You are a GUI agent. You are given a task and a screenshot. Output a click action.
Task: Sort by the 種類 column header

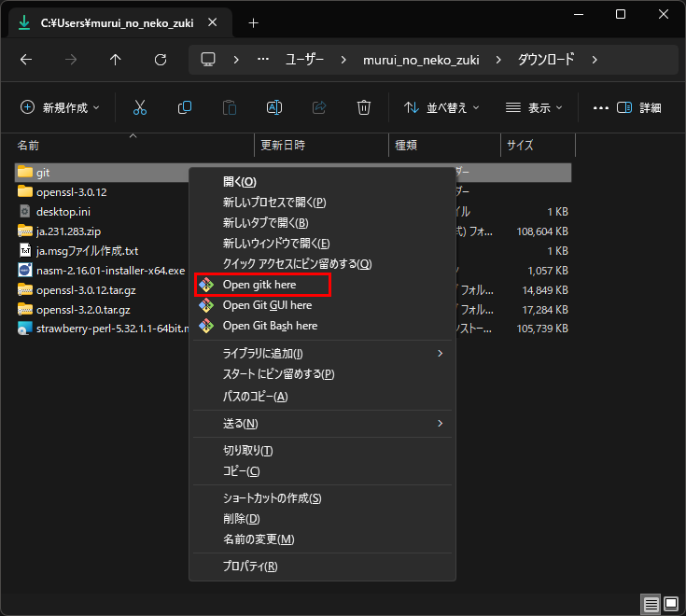coord(444,146)
